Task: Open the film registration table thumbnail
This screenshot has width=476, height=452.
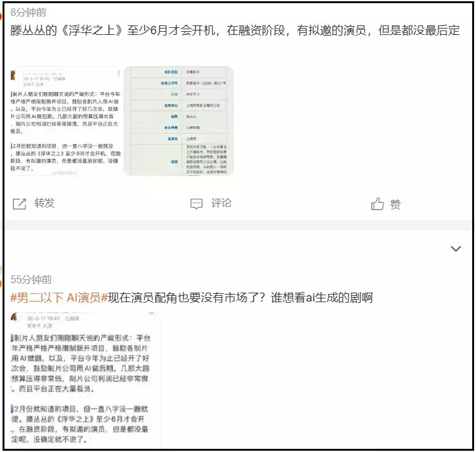Action: click(x=178, y=121)
